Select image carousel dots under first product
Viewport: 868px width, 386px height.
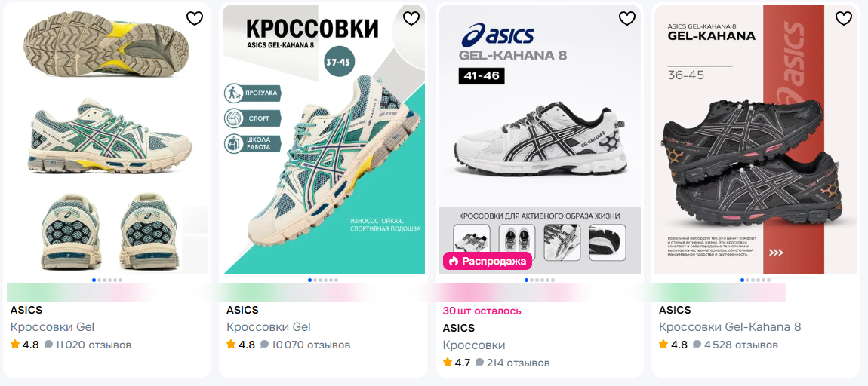tap(107, 280)
